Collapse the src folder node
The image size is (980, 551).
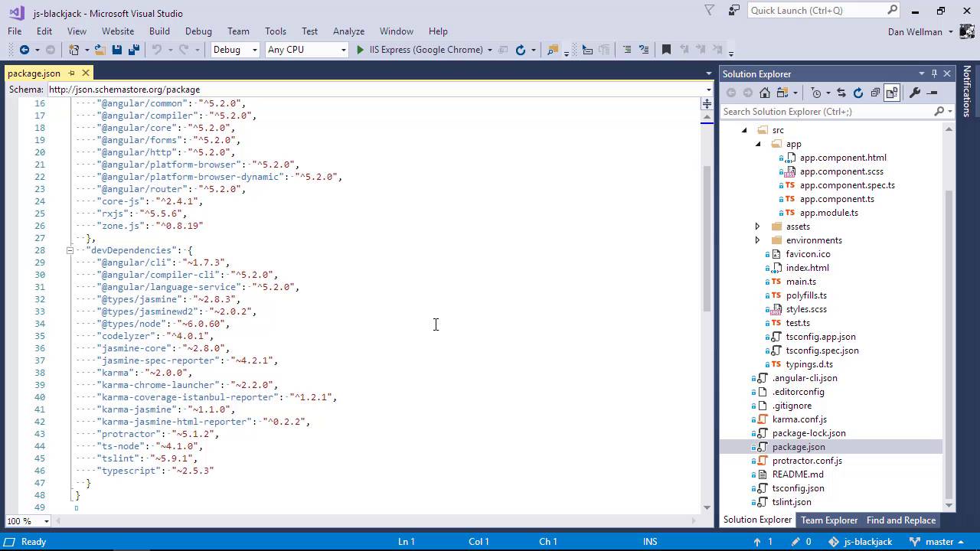744,130
